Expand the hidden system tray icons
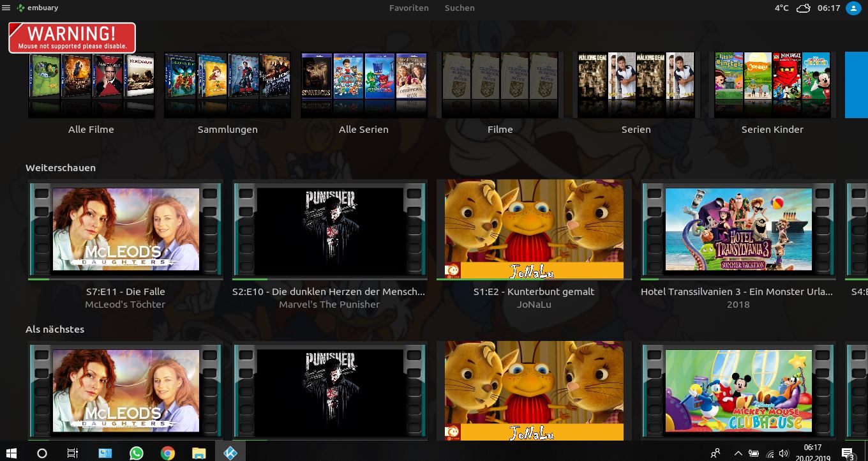This screenshot has height=461, width=868. (x=738, y=453)
